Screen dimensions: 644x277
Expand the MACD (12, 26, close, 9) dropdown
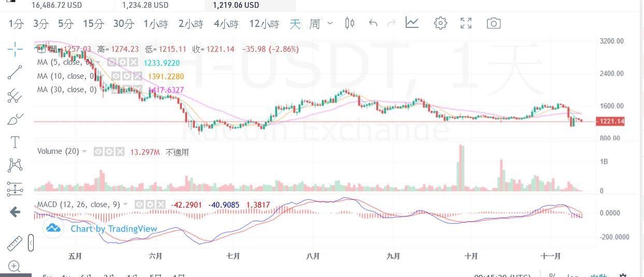(x=125, y=205)
